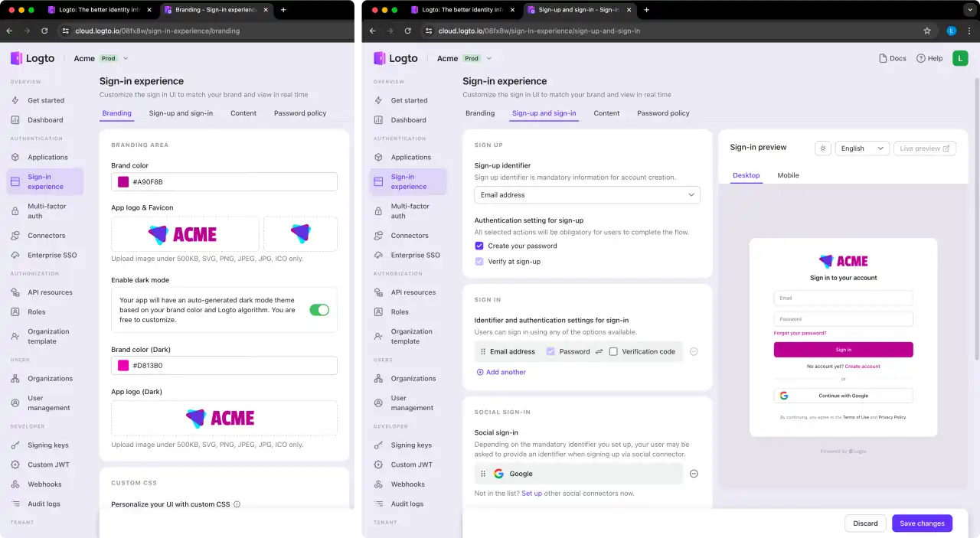Open Sign-up and sign-in tab in left window
This screenshot has height=538, width=980.
181,113
